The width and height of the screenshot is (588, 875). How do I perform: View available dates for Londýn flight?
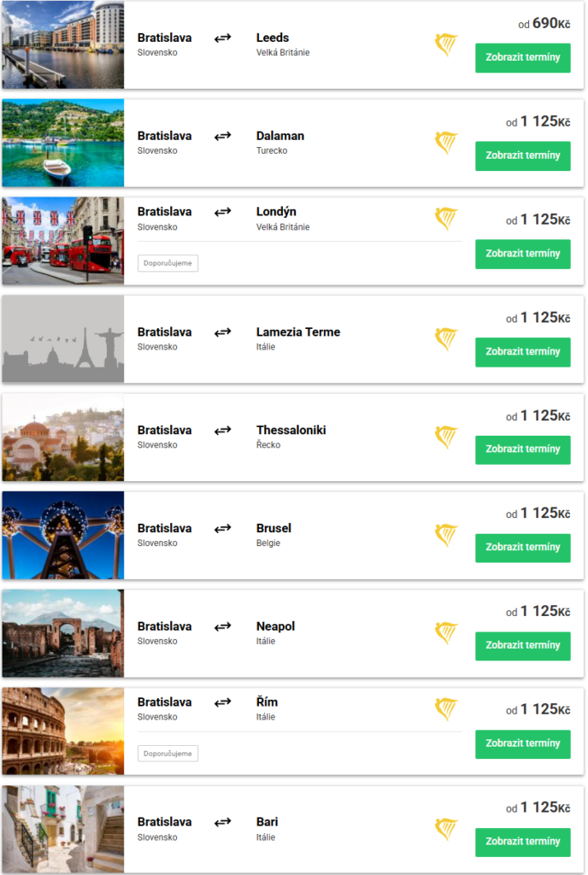pyautogui.click(x=522, y=254)
